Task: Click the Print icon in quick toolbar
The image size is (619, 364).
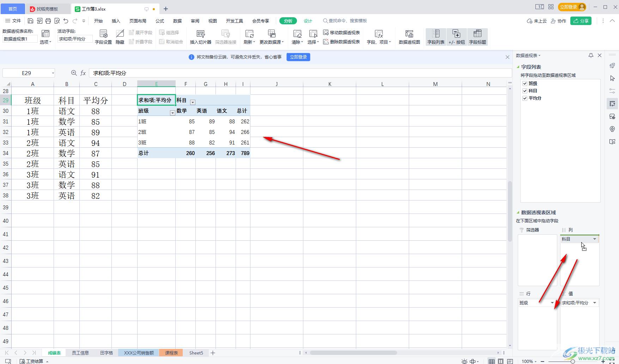Action: pyautogui.click(x=48, y=21)
